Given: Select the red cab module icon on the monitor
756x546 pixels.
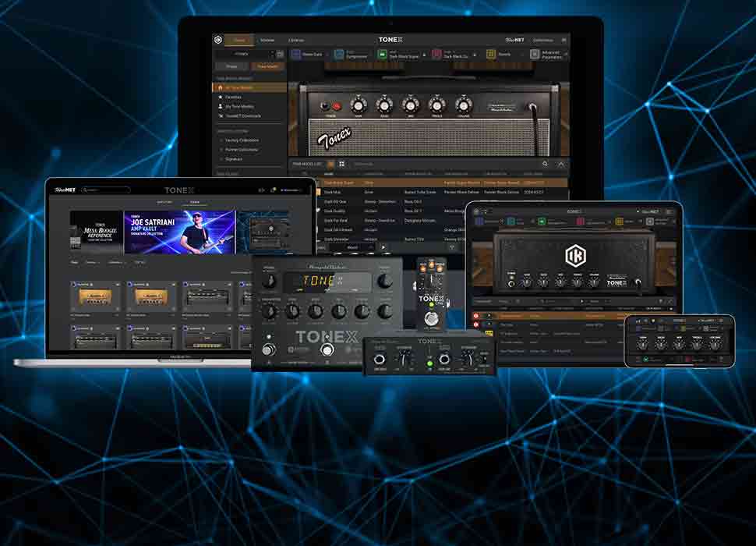Looking at the screenshot, I should (436, 55).
